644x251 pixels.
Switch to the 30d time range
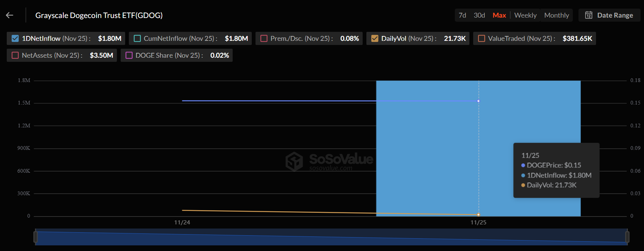pos(479,15)
